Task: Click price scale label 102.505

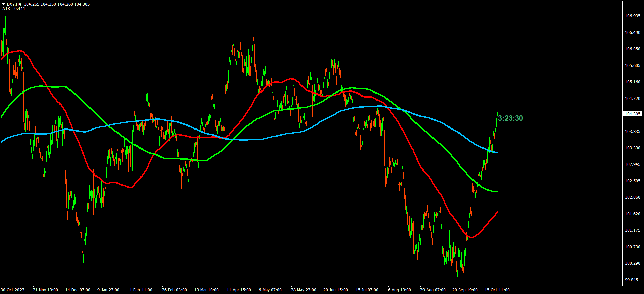Action: pos(632,181)
